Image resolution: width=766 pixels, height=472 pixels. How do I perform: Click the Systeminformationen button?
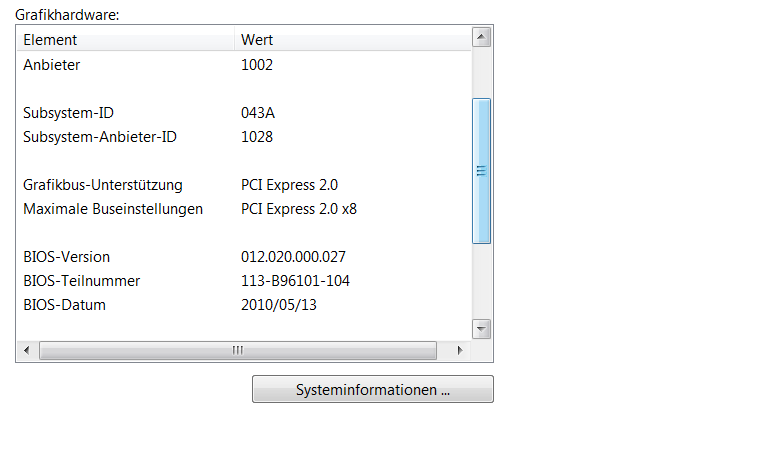tap(372, 390)
